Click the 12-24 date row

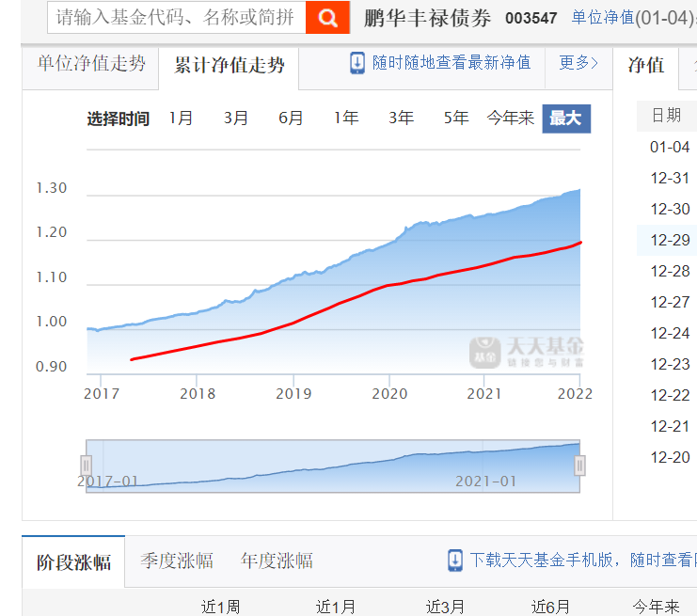[x=670, y=333]
